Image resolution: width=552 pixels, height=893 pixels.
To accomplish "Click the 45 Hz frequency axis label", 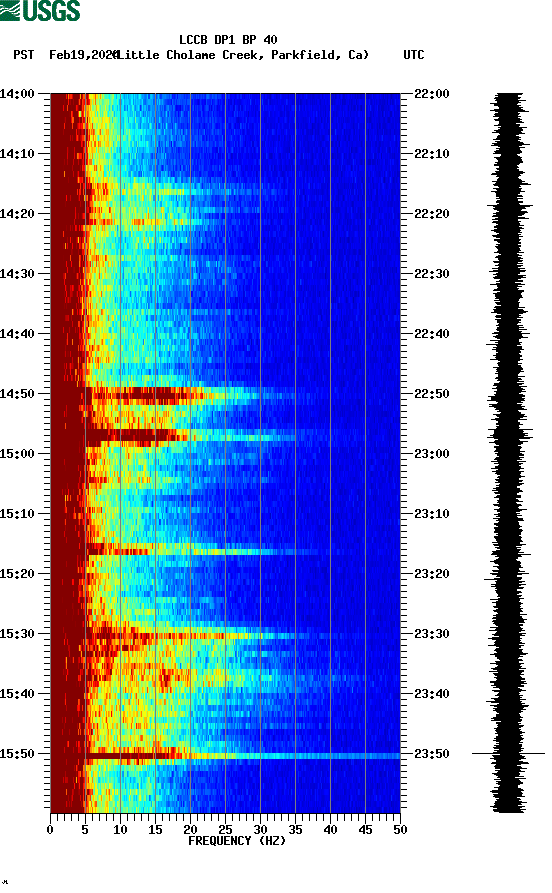I will click(x=366, y=830).
